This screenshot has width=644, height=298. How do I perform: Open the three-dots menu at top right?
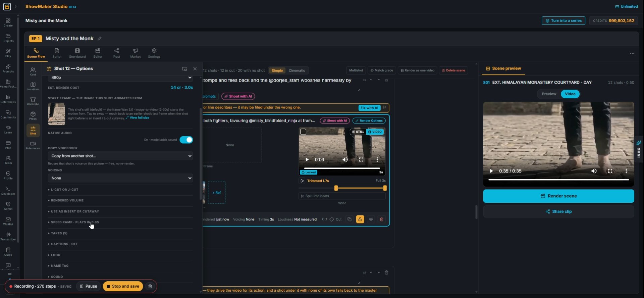tap(632, 54)
